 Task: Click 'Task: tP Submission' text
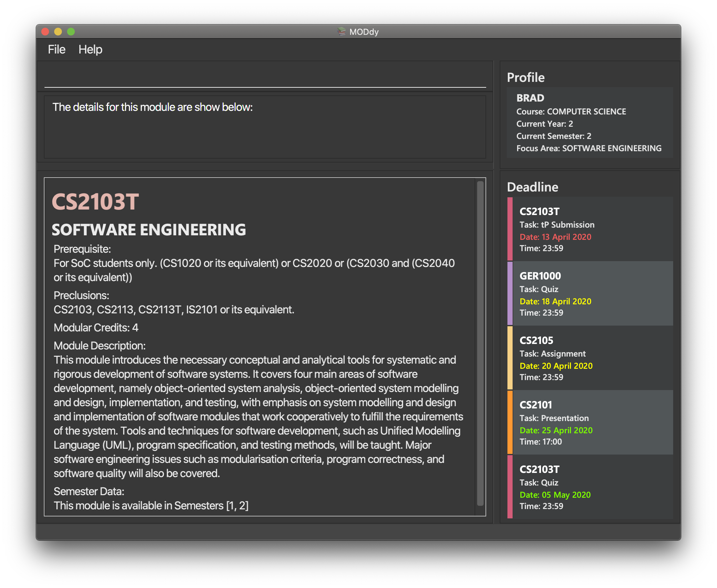557,225
